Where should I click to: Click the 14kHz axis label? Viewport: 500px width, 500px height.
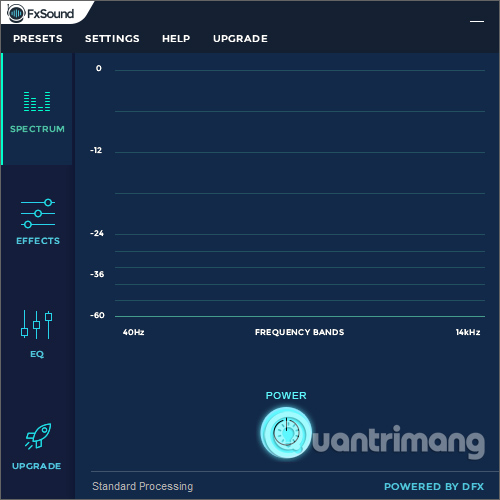pos(468,332)
